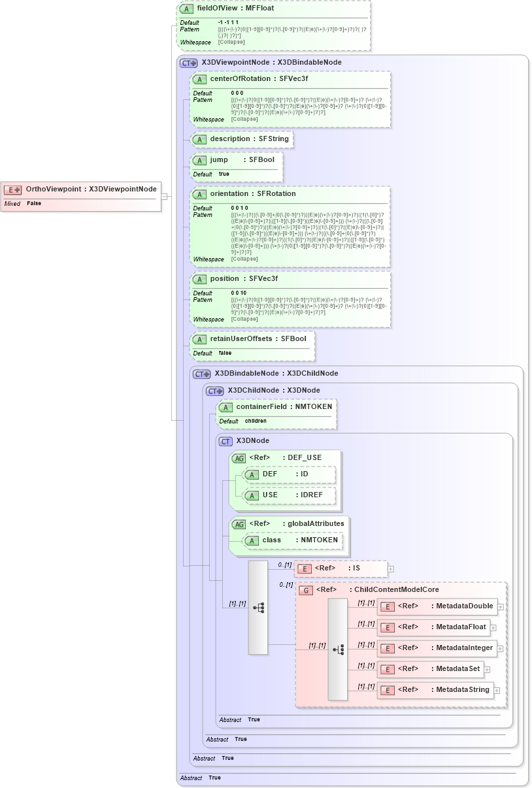Click the DEF attribute A icon
The width and height of the screenshot is (532, 788).
(x=252, y=475)
